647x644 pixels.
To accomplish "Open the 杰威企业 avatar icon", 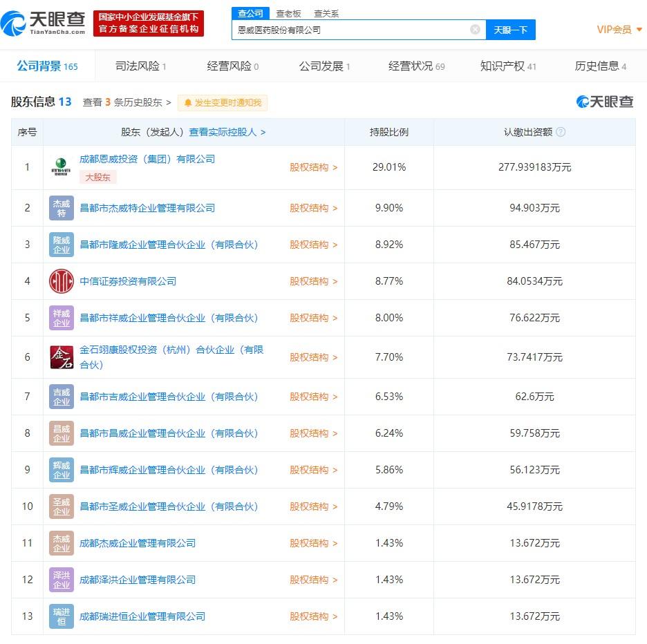I will tap(61, 543).
